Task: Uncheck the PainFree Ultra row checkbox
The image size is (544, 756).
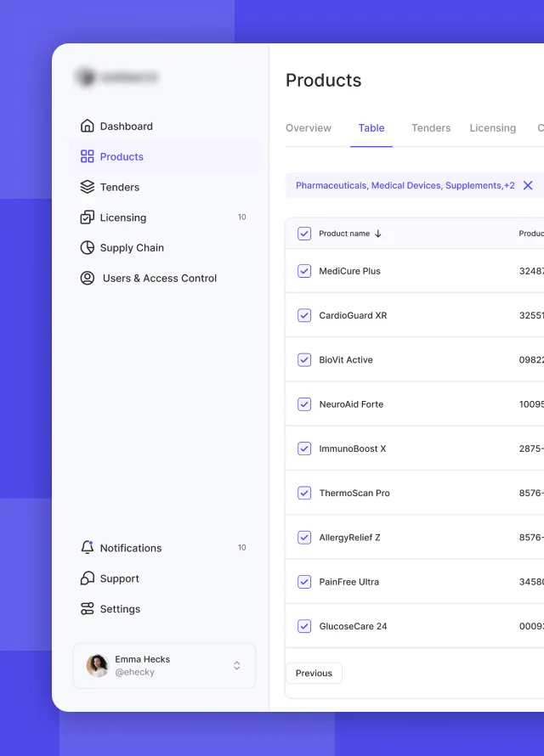Action: 304,582
